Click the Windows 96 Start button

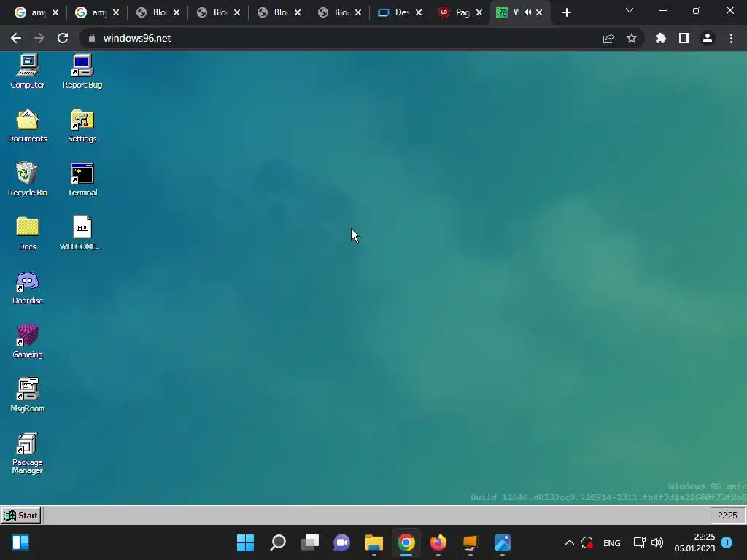[21, 516]
